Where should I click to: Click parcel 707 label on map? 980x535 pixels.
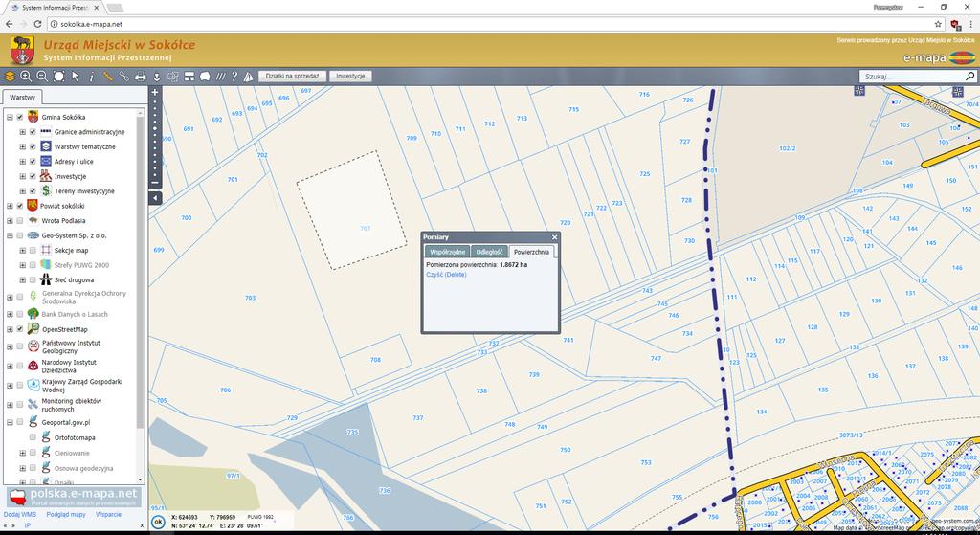point(365,228)
